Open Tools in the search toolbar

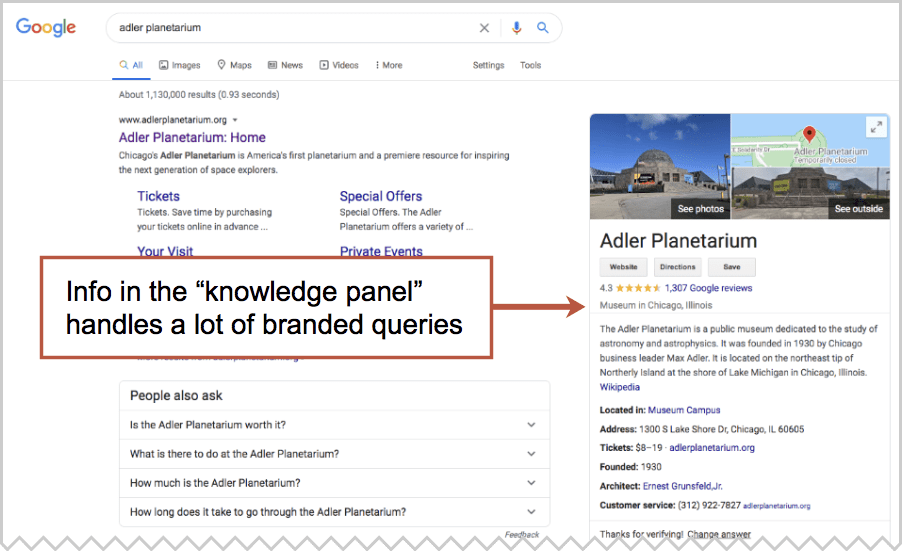pos(530,65)
